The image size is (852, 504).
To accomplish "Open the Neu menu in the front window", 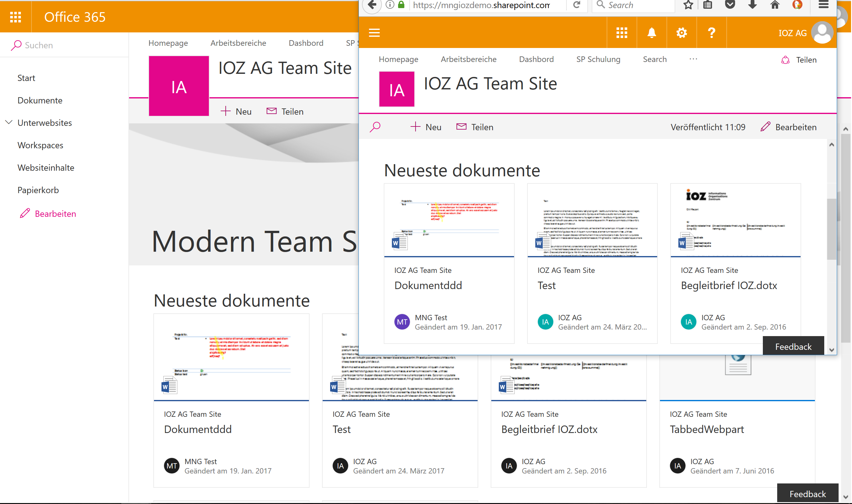I will click(x=426, y=127).
